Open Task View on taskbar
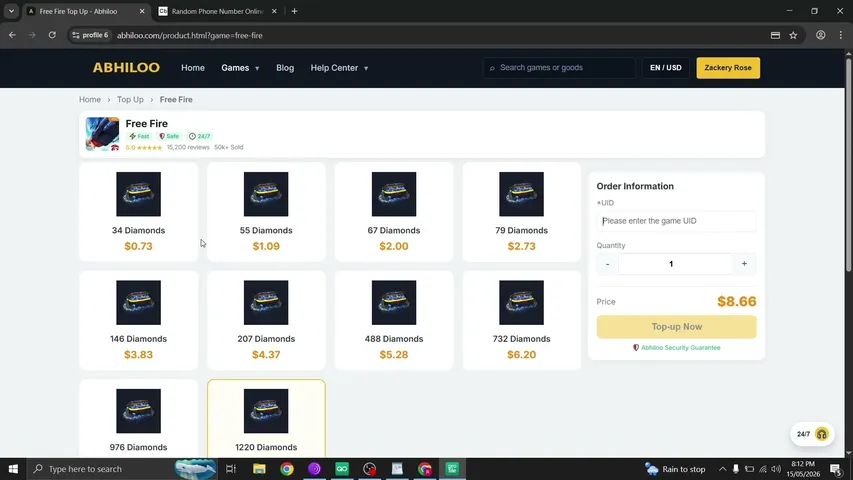853x480 pixels. pos(231,469)
